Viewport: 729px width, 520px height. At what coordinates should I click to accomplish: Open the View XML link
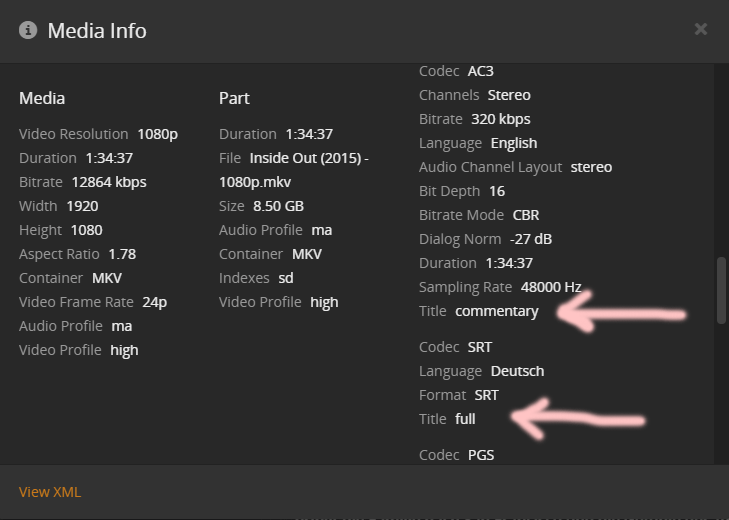pyautogui.click(x=50, y=492)
